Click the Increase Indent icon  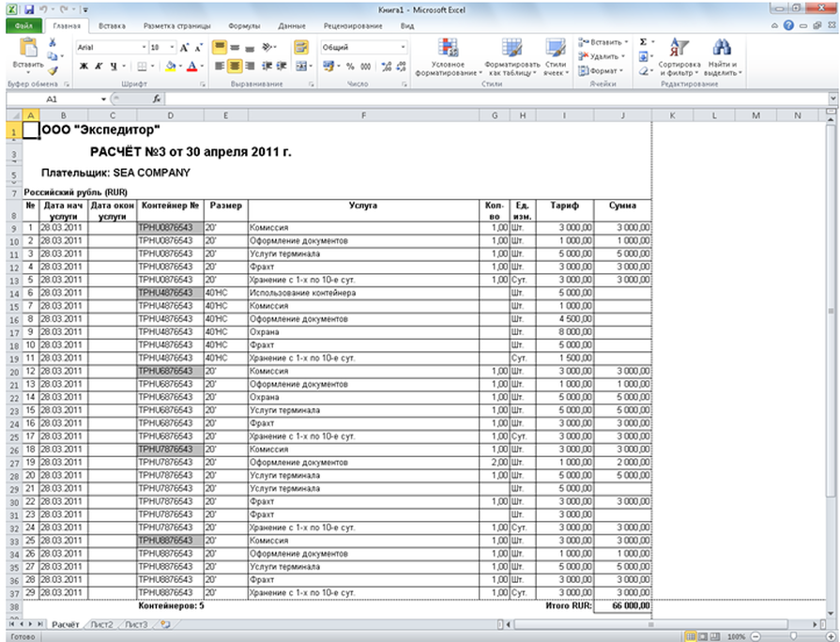coord(282,66)
